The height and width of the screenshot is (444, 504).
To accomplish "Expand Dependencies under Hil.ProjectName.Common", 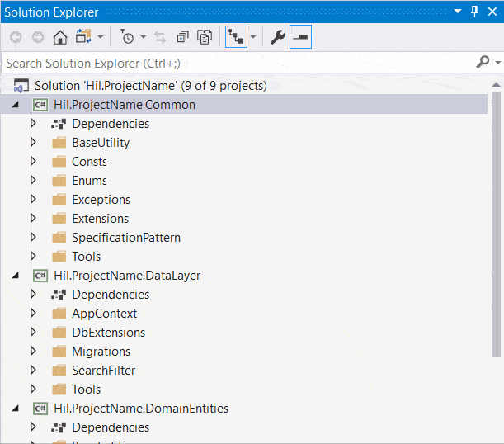I will (33, 123).
